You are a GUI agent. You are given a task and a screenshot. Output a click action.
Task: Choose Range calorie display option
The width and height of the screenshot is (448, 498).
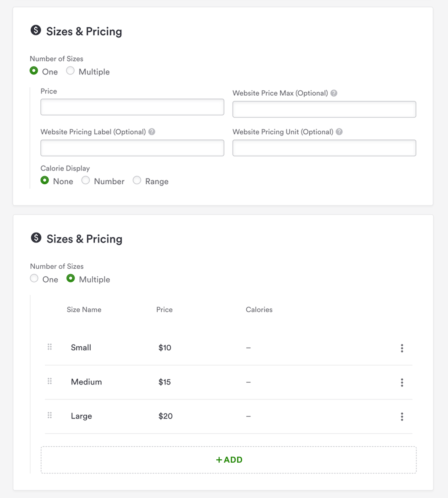(137, 180)
